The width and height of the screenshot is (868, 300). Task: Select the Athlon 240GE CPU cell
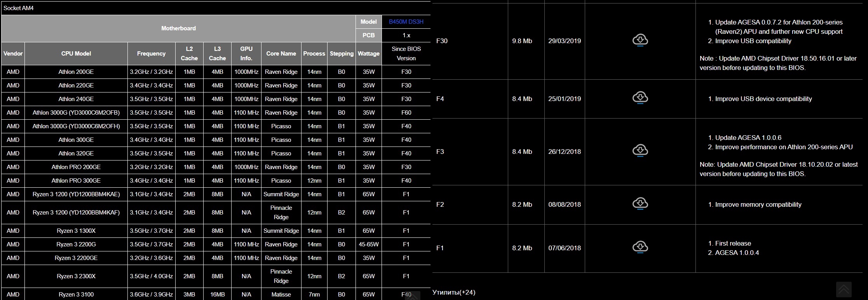point(76,99)
